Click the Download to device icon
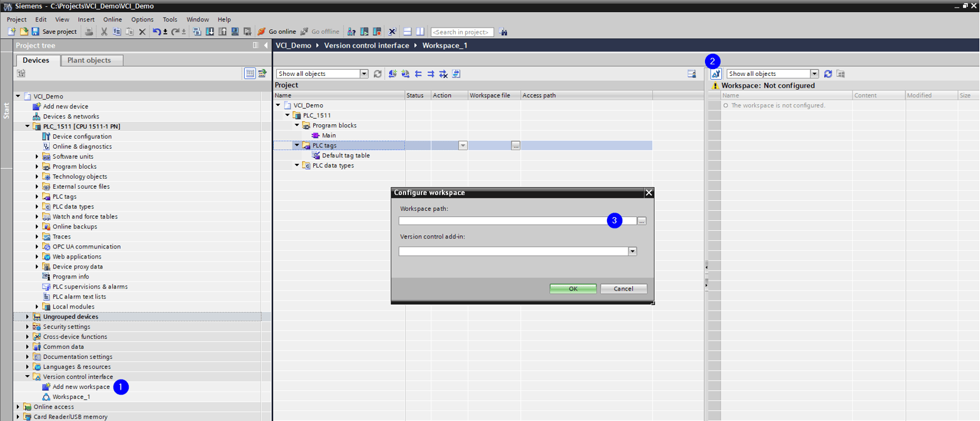 tap(209, 31)
